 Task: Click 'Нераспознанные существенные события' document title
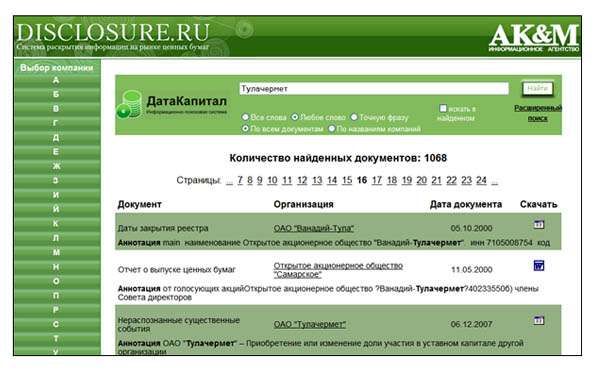pyautogui.click(x=179, y=324)
